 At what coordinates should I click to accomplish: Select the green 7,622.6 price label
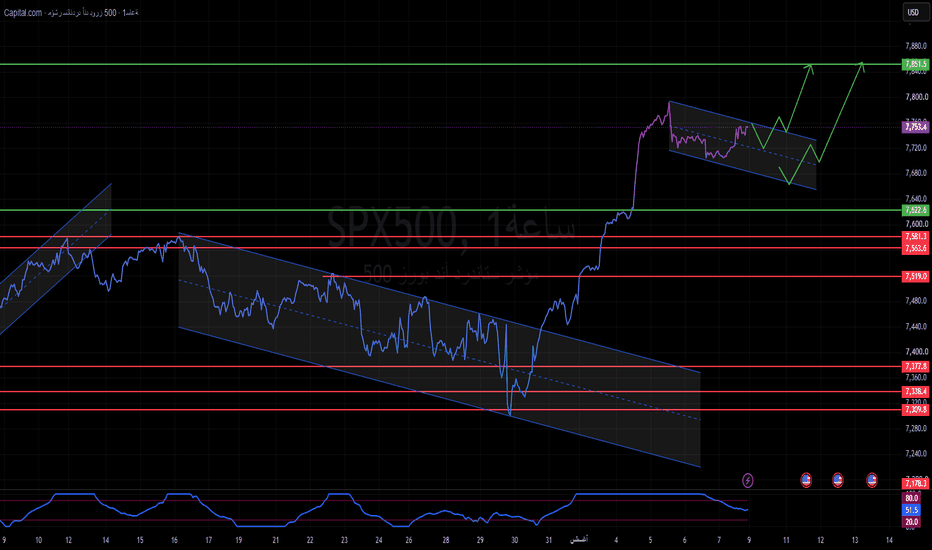point(915,210)
